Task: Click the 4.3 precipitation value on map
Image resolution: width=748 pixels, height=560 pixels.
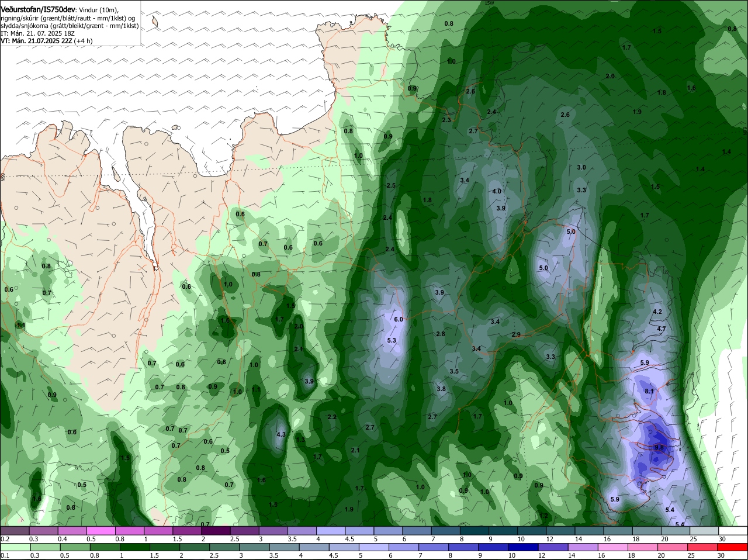Action: (280, 434)
